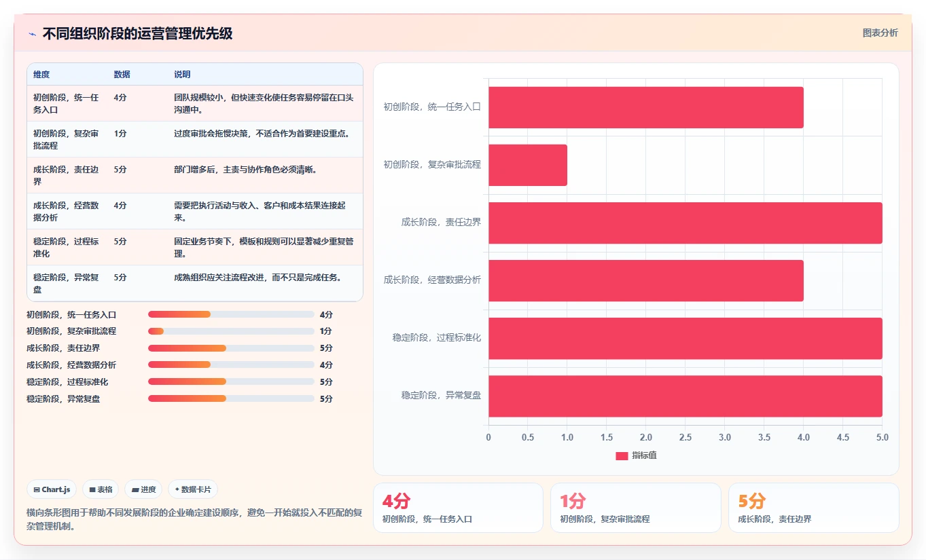Click chart axis label 成长阶段，经营数据分析
The height and width of the screenshot is (560, 926).
click(433, 280)
